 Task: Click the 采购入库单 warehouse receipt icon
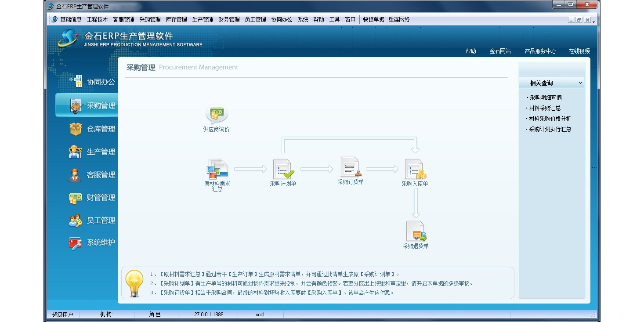point(415,169)
